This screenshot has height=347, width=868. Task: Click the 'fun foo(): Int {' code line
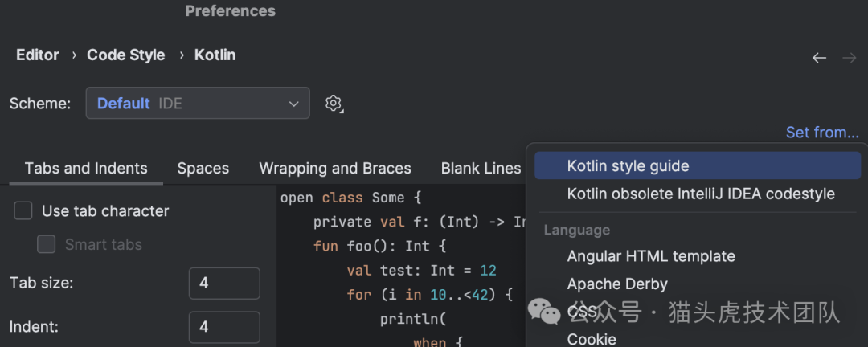click(379, 246)
